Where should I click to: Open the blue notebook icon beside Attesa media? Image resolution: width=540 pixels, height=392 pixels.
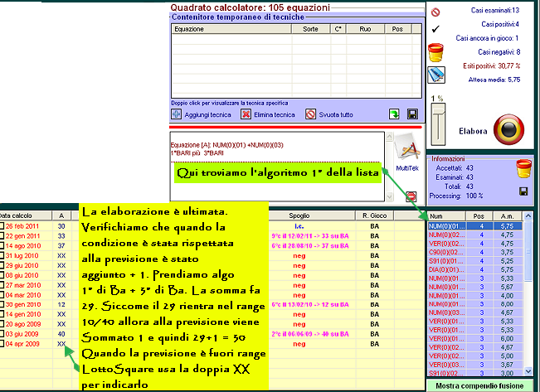click(x=436, y=75)
